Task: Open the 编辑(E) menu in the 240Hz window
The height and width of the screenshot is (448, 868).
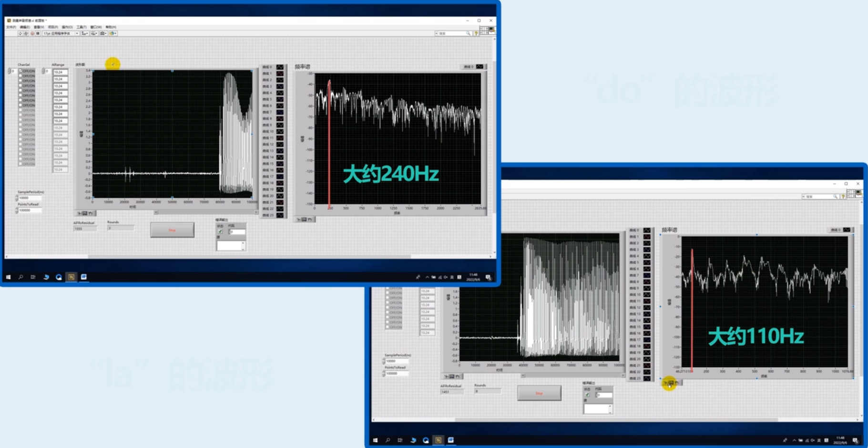Action: click(24, 27)
